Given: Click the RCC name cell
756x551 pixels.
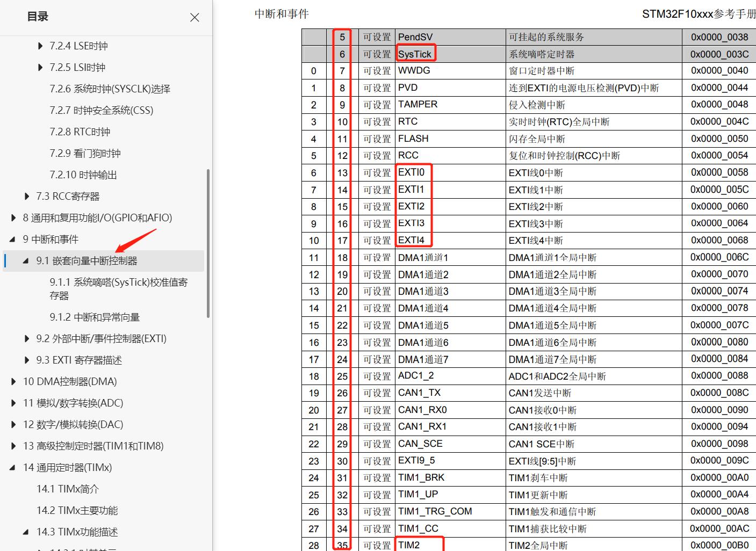Looking at the screenshot, I should [450, 156].
